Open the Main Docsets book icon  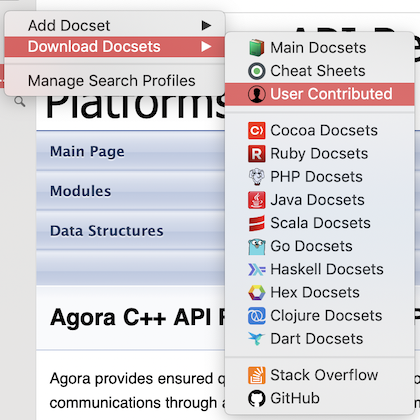[257, 48]
